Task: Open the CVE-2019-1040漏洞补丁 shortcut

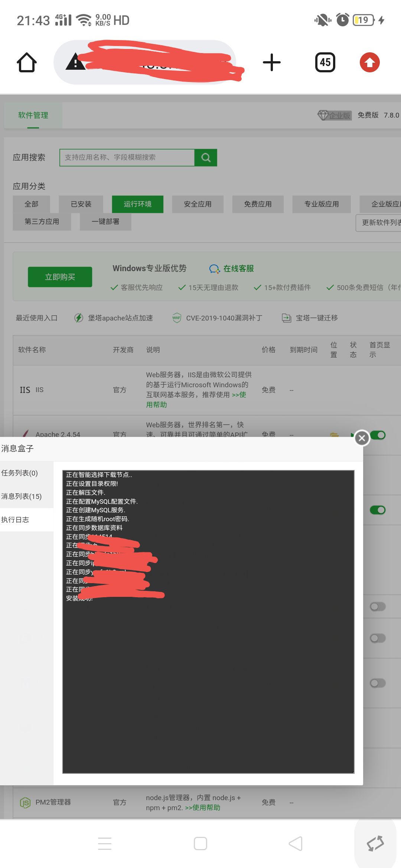Action: [x=224, y=318]
